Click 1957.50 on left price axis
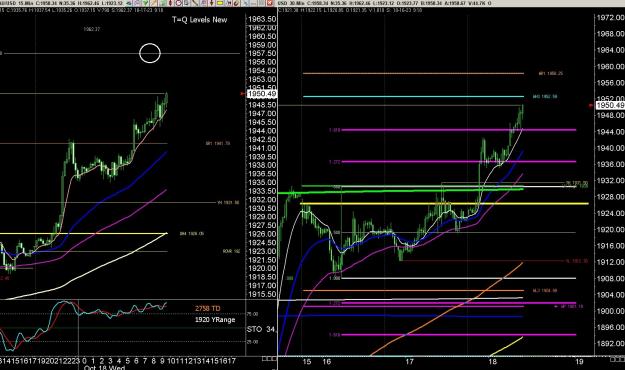Image resolution: width=625 pixels, height=370 pixels. [262, 53]
